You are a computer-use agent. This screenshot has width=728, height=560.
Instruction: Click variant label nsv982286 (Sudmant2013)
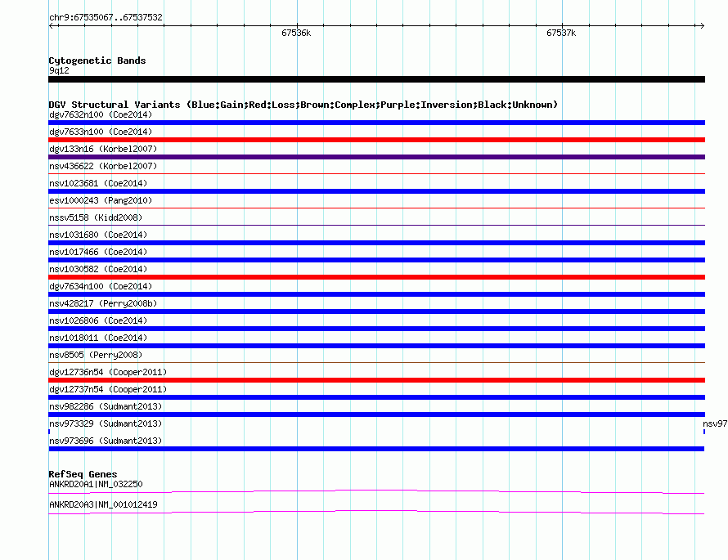point(106,406)
